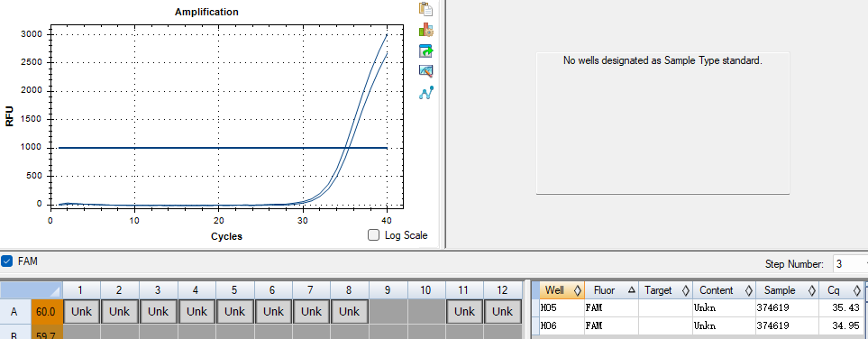Select plate row A header

click(15, 312)
